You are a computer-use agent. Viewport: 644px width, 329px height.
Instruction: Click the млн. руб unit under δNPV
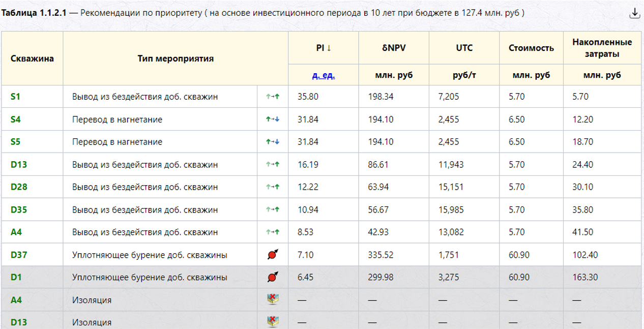(394, 75)
